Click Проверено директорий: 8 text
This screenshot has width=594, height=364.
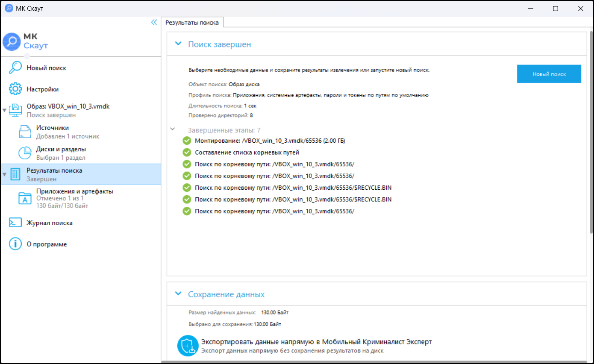221,115
